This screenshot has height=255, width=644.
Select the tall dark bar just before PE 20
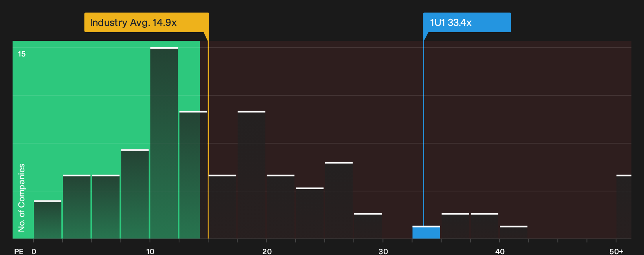click(251, 175)
